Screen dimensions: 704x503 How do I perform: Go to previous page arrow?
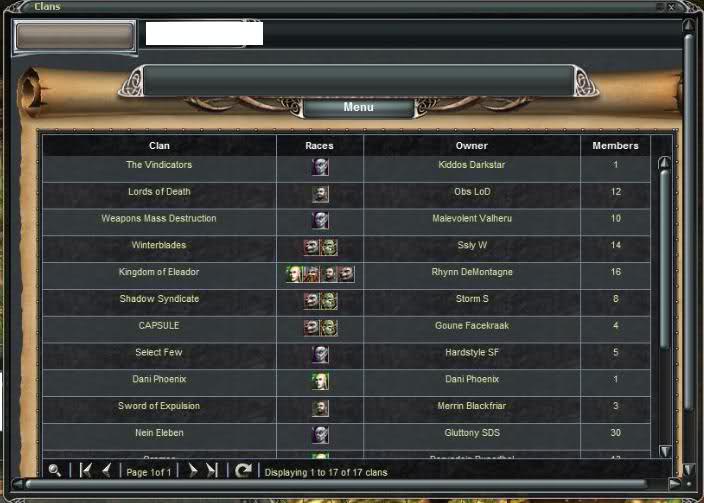click(107, 470)
